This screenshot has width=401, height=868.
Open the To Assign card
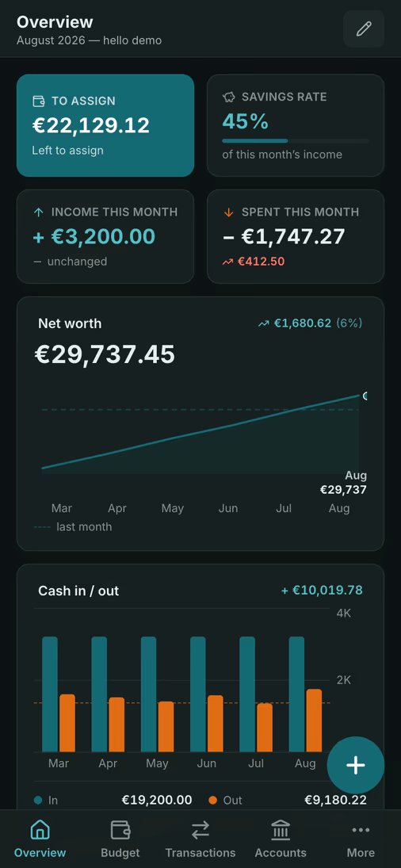pyautogui.click(x=105, y=125)
